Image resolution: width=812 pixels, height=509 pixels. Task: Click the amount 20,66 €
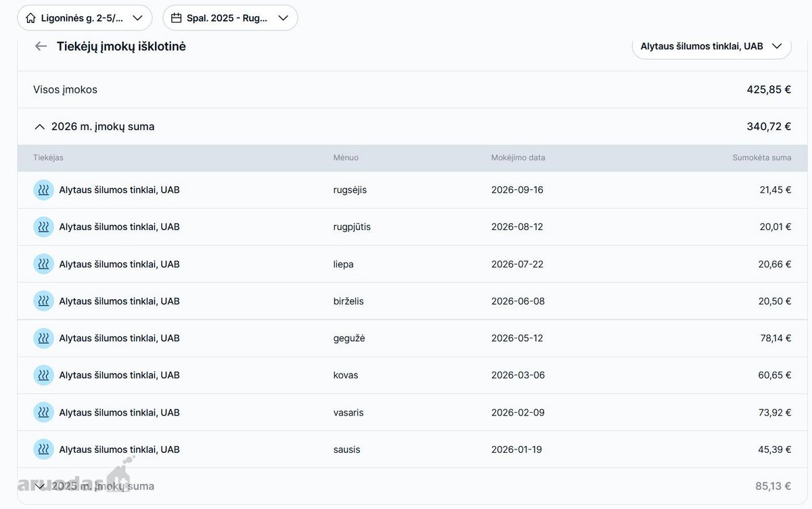coord(775,264)
